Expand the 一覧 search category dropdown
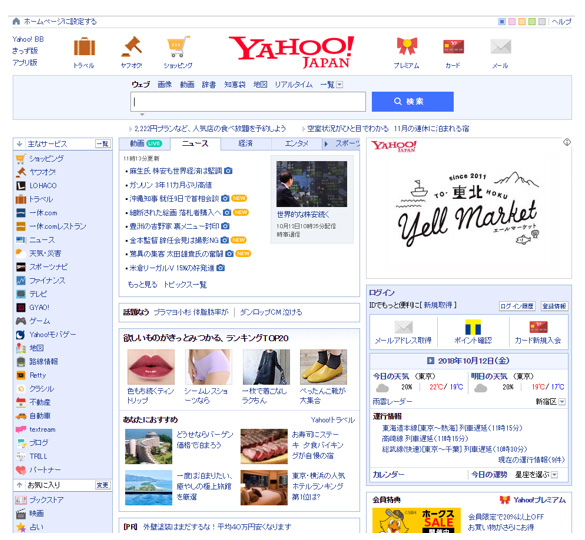Screen dimensions: 585x540 pos(340,85)
